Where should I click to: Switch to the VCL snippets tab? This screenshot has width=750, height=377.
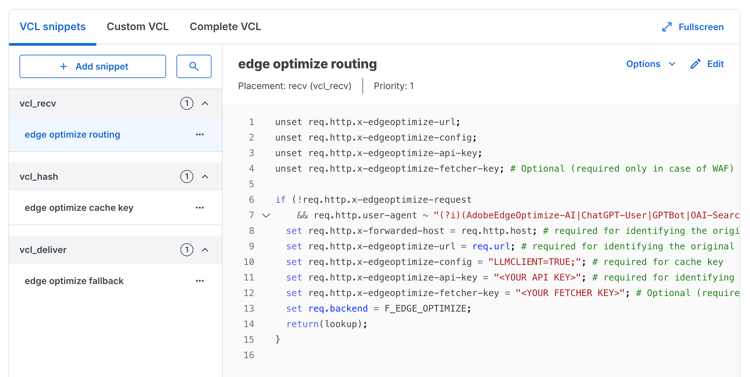[x=53, y=27]
